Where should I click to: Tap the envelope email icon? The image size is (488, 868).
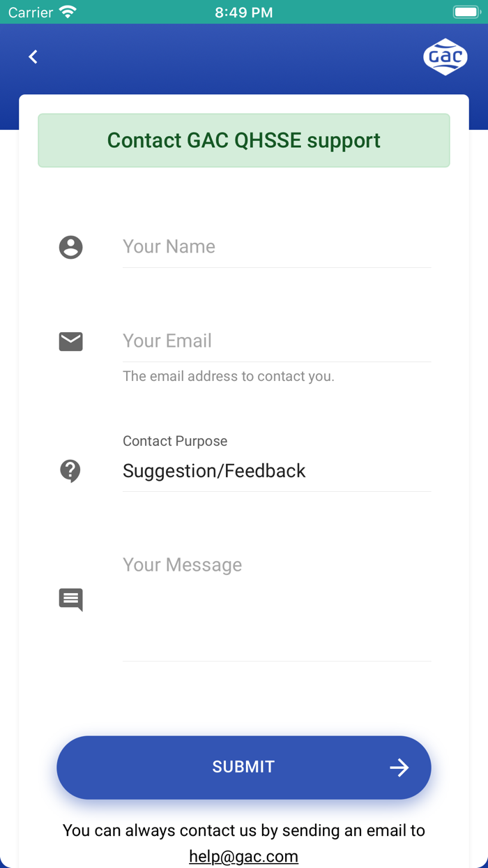click(70, 341)
